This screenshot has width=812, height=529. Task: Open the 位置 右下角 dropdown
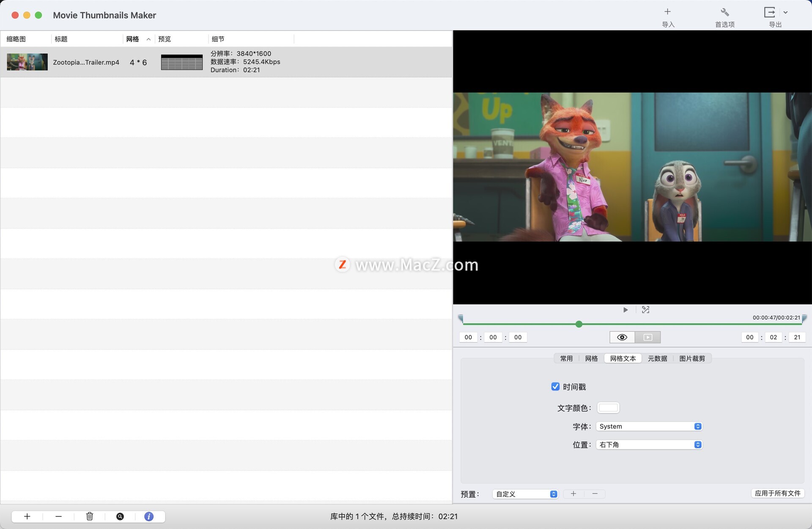click(x=649, y=444)
